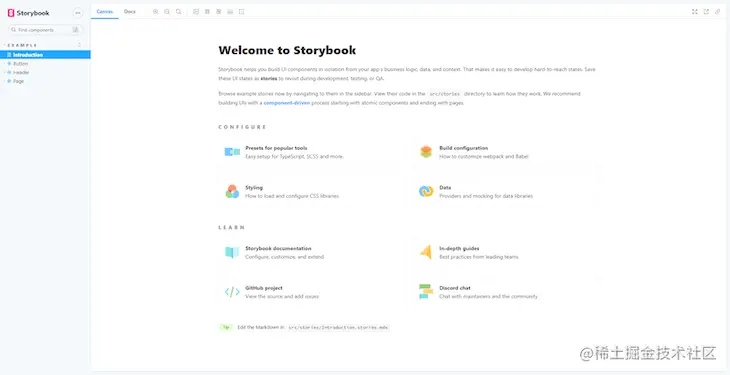Screen dimensions: 730x375
Task: Click 'View the source and add issues' text
Action: pos(282,297)
